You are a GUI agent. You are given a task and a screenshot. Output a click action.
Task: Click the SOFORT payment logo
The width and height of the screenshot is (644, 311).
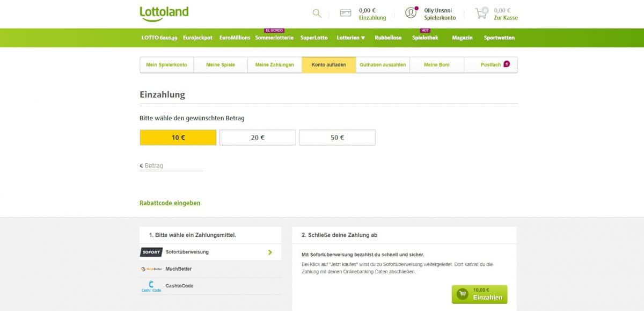(x=151, y=252)
